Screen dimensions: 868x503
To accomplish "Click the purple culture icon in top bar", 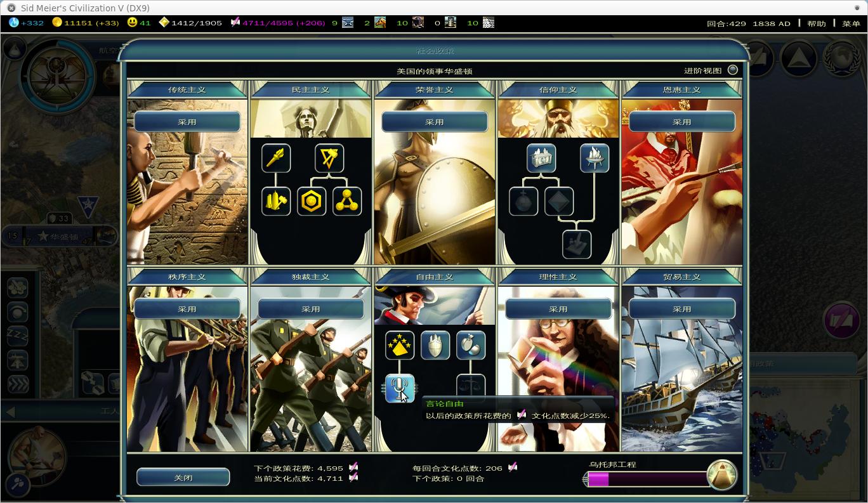I will click(x=235, y=23).
